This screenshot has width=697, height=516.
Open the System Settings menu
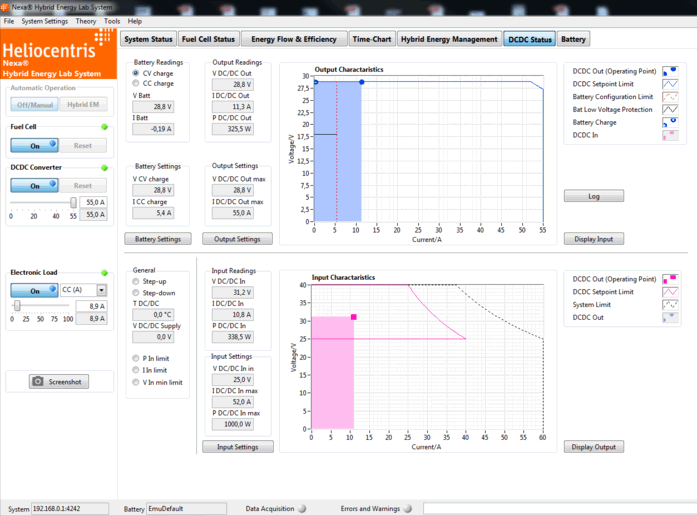coord(45,21)
